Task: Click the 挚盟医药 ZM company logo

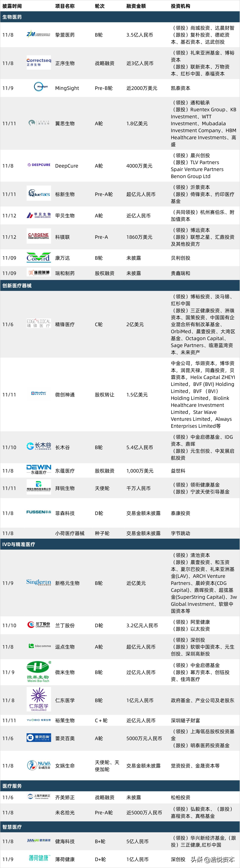Action: [x=38, y=34]
